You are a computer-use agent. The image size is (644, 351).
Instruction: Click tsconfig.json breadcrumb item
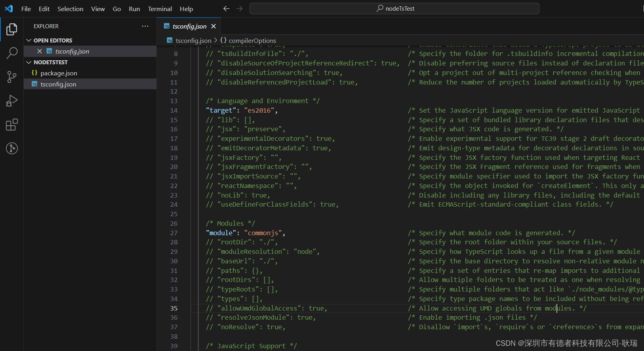pyautogui.click(x=193, y=40)
